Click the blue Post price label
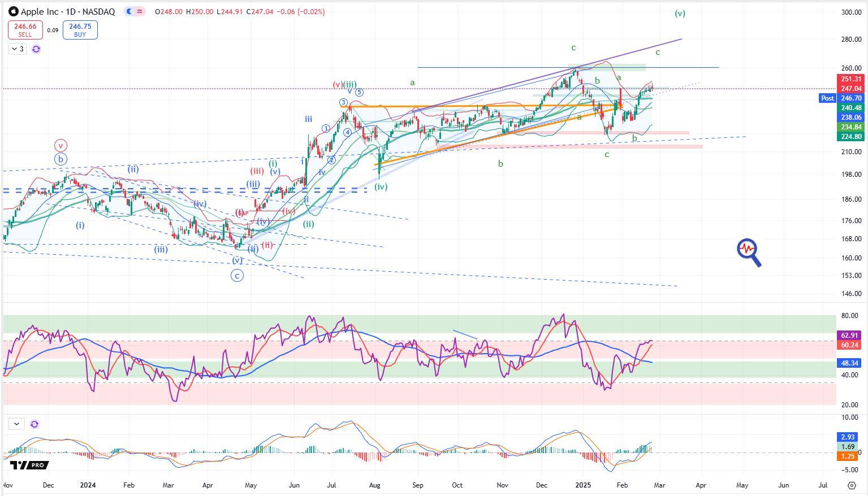This screenshot has height=496, width=868. [827, 98]
